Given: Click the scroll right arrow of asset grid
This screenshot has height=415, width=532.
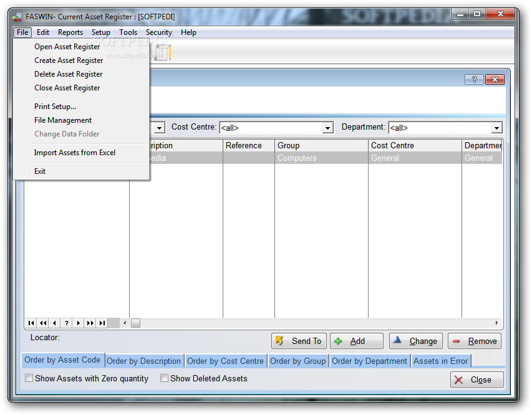Looking at the screenshot, I should tap(496, 323).
